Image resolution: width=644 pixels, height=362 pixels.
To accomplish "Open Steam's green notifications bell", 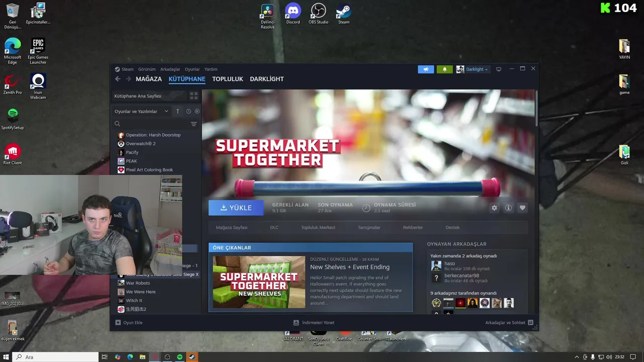I will tap(445, 69).
